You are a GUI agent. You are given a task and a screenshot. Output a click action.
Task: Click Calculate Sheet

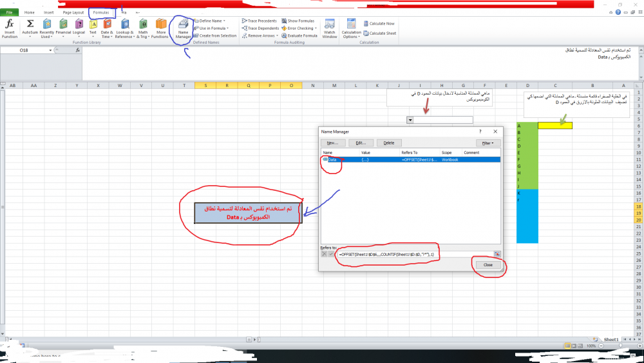click(380, 34)
